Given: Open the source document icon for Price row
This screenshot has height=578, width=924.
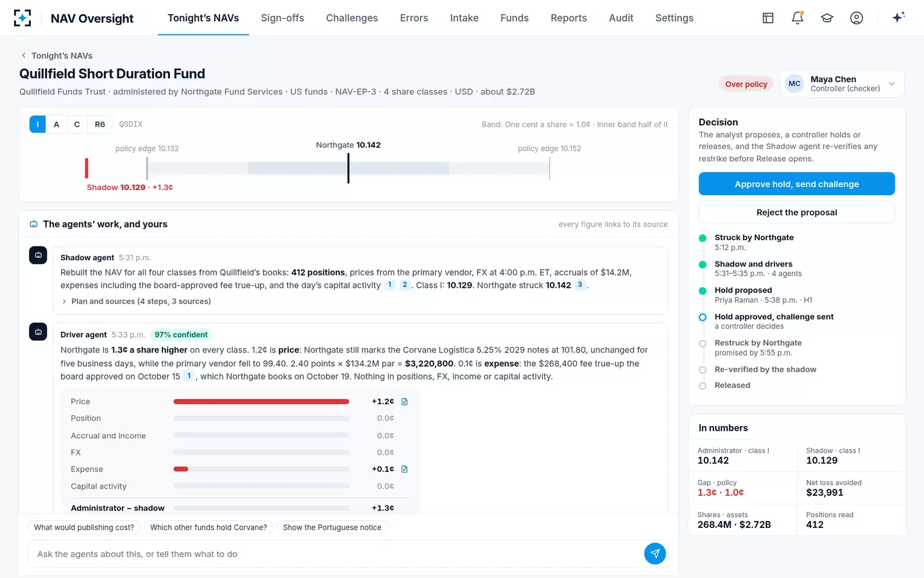Looking at the screenshot, I should coord(404,401).
